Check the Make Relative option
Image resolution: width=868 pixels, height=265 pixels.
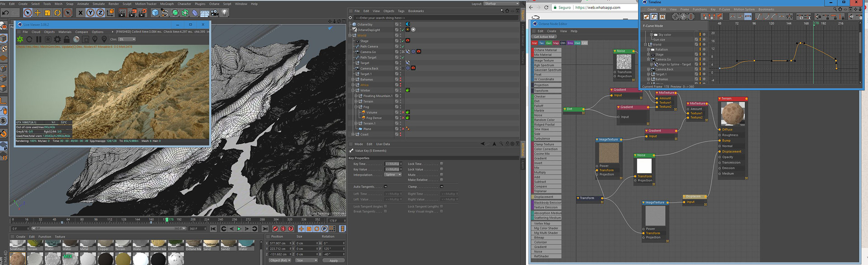(442, 180)
